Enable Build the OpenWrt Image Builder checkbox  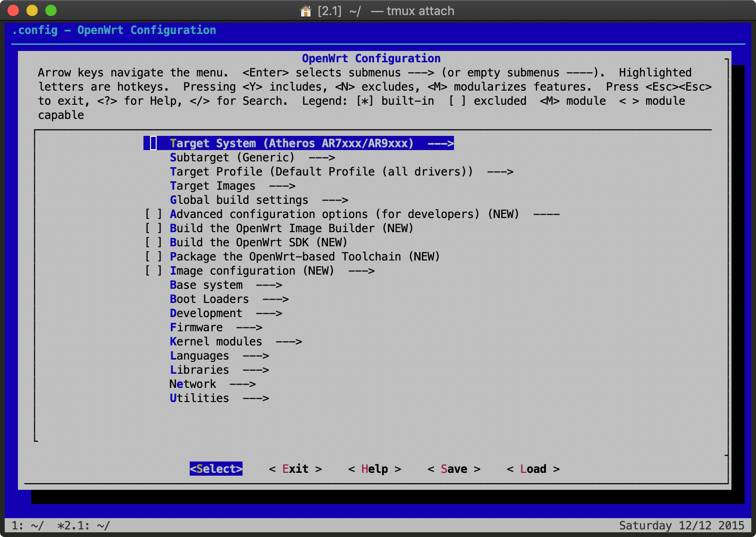click(153, 228)
